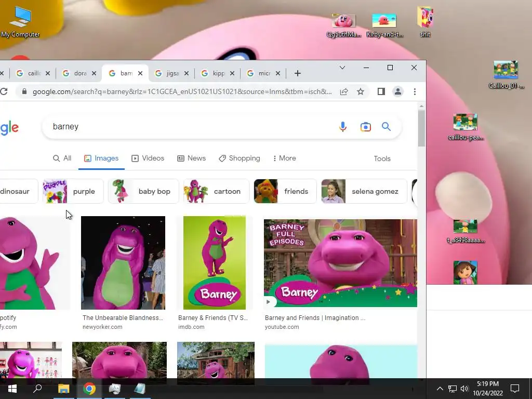Image resolution: width=532 pixels, height=399 pixels.
Task: Open Barney Full Episodes youtube thumbnail
Action: pyautogui.click(x=341, y=263)
